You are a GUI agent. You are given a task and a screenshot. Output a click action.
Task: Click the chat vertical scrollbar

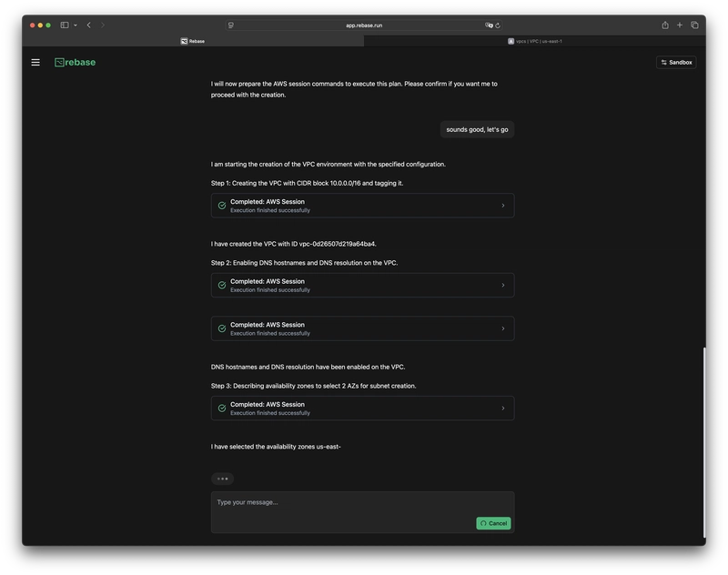click(703, 443)
